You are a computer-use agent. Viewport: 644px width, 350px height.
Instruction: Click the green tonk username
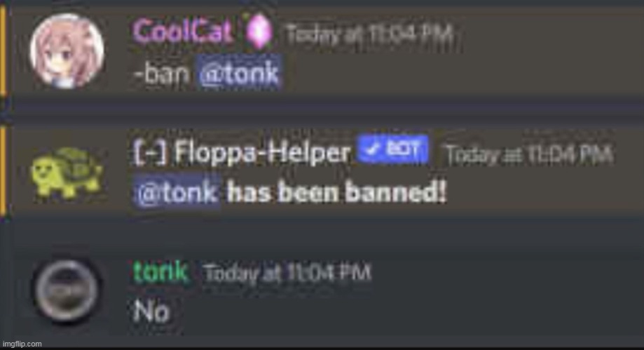(x=160, y=272)
